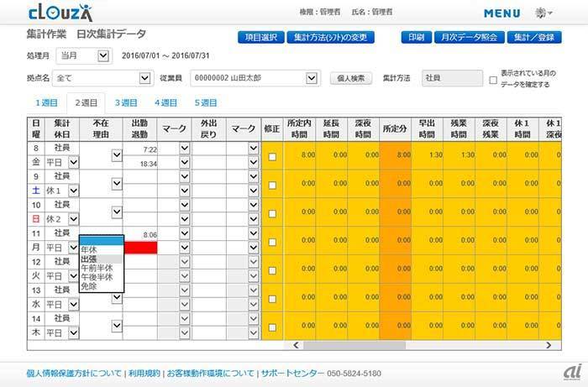
Task: Expand the 処理月 dropdown
Action: pos(103,56)
